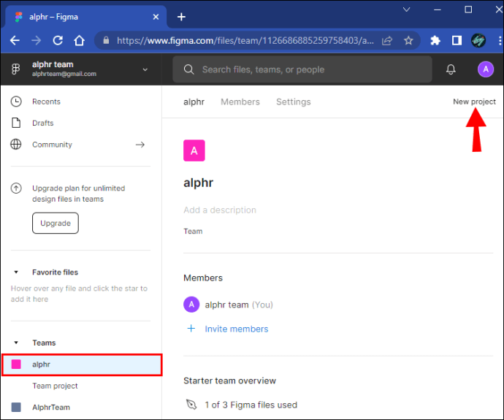The image size is (504, 420).
Task: Click New project link
Action: click(x=474, y=102)
